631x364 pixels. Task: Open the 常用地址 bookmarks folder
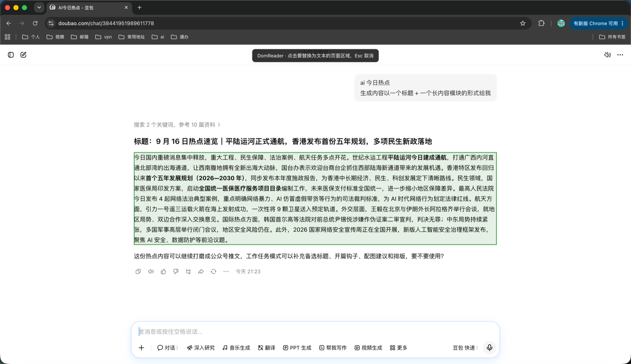pos(132,37)
